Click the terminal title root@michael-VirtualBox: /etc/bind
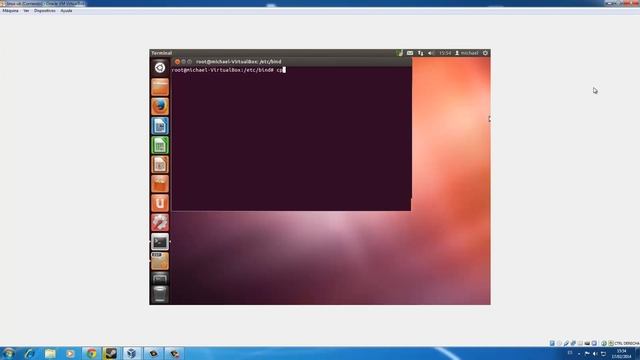Viewport: 640px width, 360px height. click(x=238, y=62)
